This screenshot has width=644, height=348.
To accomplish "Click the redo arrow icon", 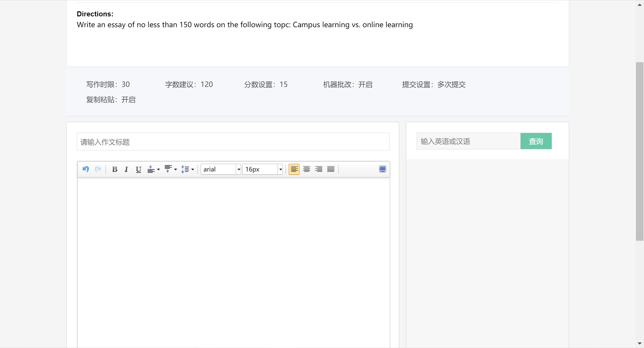I will click(x=98, y=169).
